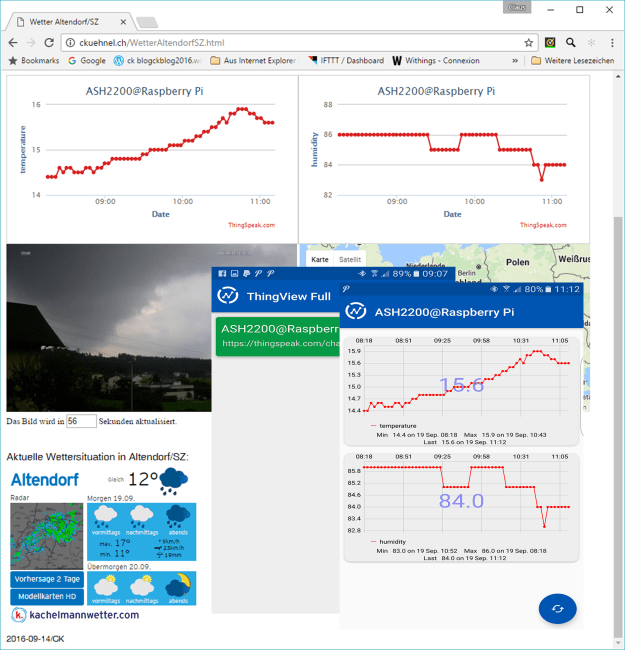Open kachelmannwetter.com link
The height and width of the screenshot is (650, 625).
pyautogui.click(x=84, y=615)
